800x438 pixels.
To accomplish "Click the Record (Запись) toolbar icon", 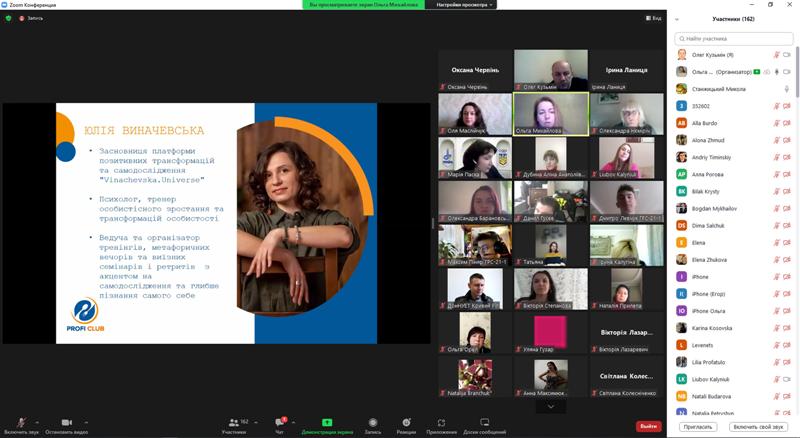I will 372,424.
